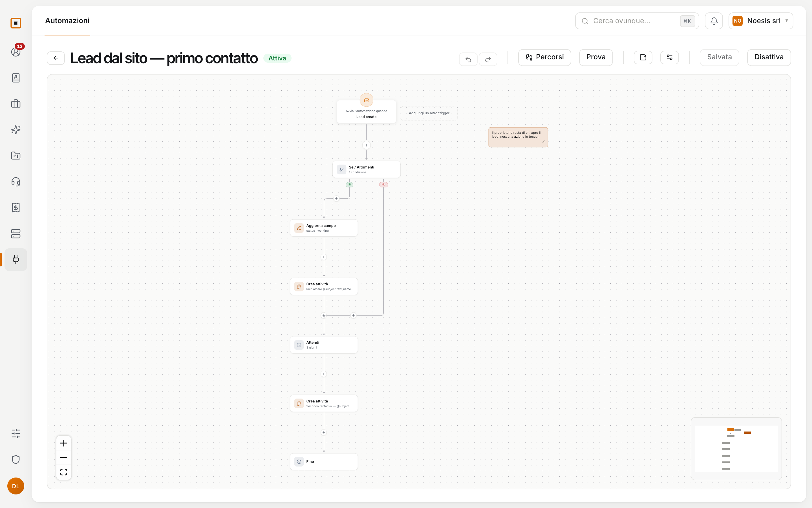This screenshot has height=508, width=812.
Task: Select the Crea attività Secondo tentativo node
Action: click(x=324, y=403)
